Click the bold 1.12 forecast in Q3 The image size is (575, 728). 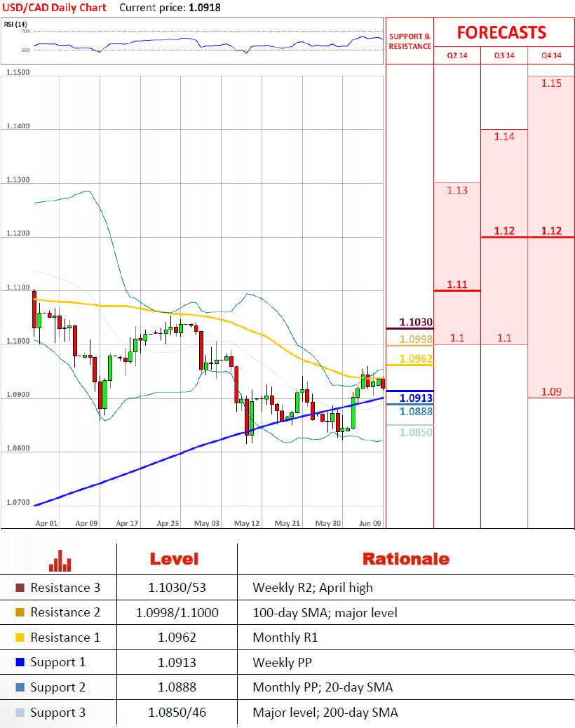tap(504, 231)
